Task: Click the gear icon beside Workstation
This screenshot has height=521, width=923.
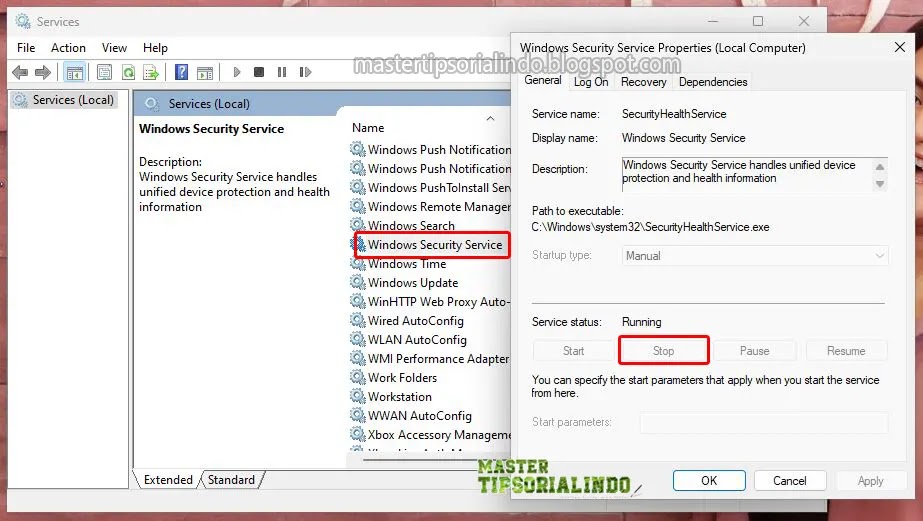Action: 358,396
